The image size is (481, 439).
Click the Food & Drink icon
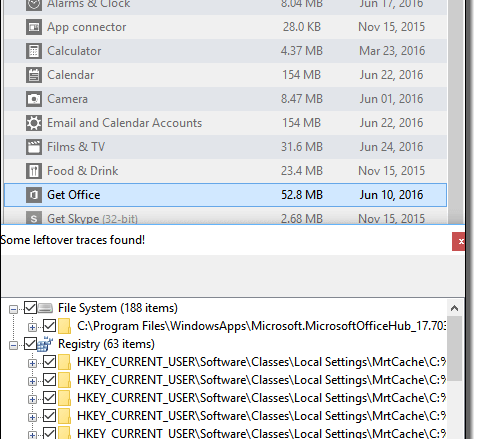34,171
